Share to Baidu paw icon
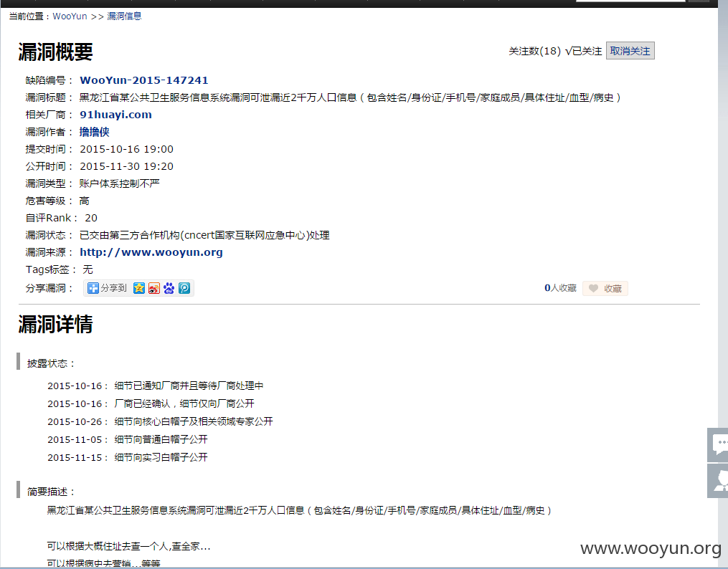 point(169,289)
